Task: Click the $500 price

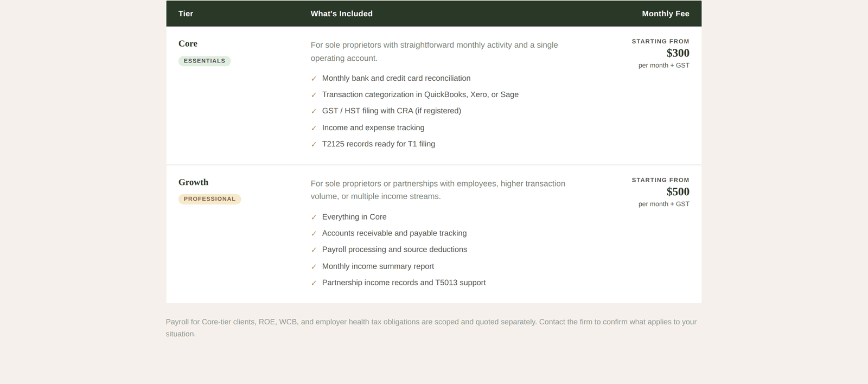Action: point(678,192)
